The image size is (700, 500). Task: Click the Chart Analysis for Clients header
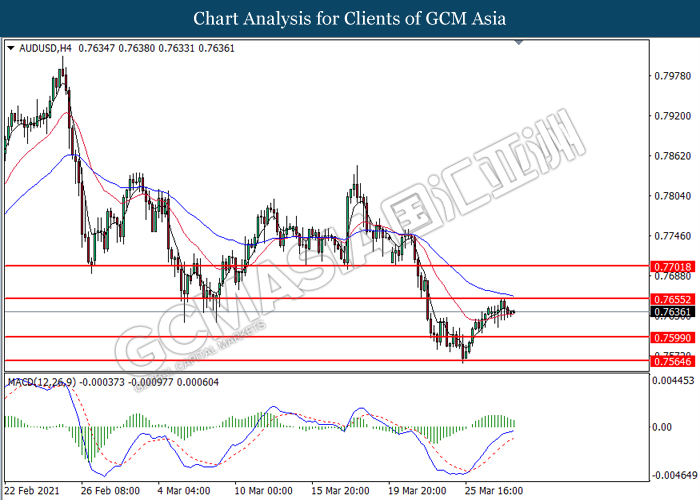(x=350, y=18)
